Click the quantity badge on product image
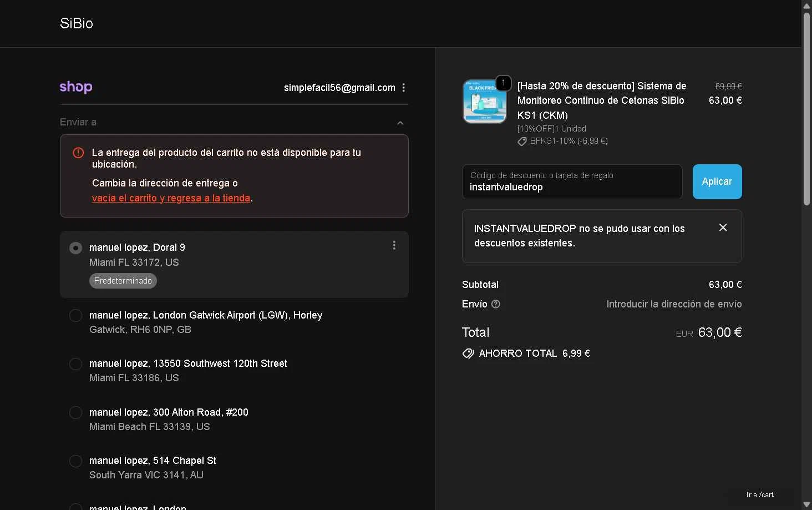 (504, 83)
